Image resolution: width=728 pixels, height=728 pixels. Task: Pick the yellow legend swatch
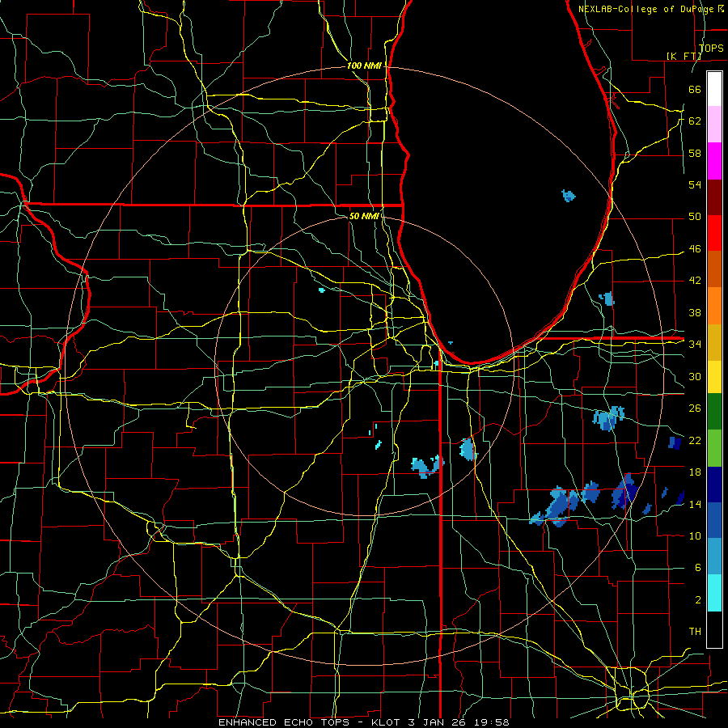[714, 377]
